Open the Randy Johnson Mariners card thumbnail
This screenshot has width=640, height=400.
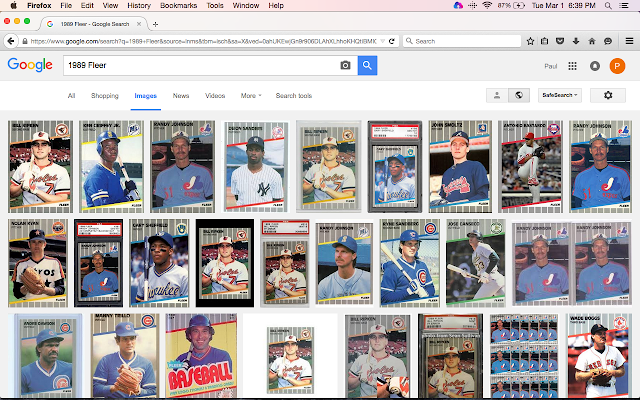[x=344, y=263]
